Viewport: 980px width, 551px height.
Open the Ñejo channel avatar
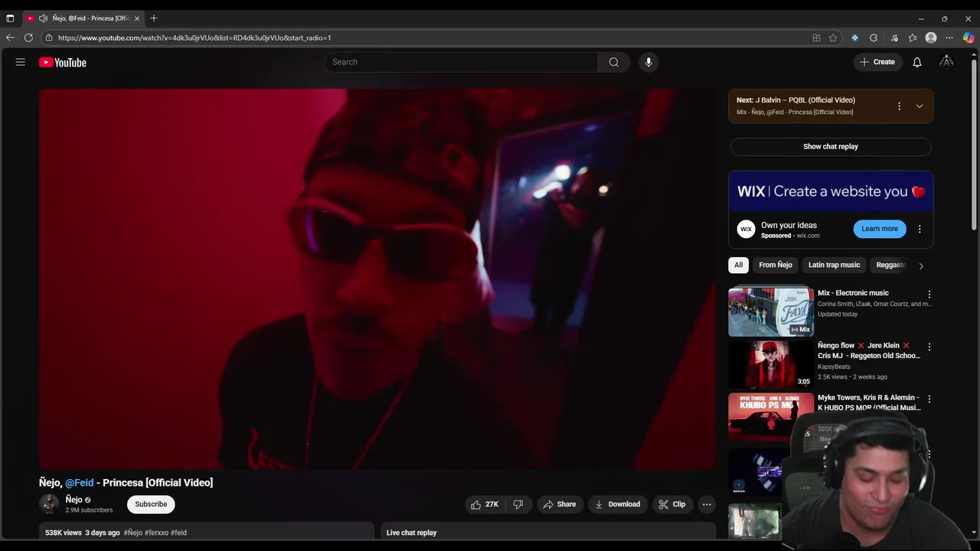(49, 504)
